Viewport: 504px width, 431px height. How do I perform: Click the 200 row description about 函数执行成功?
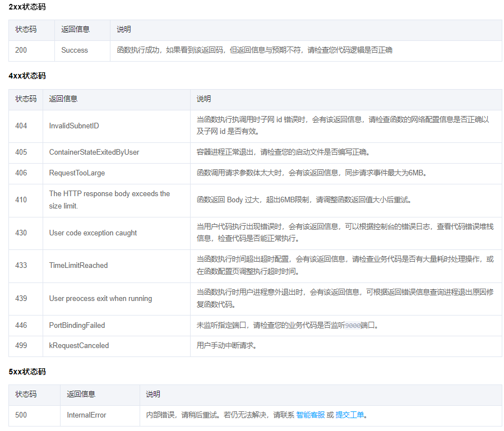255,50
